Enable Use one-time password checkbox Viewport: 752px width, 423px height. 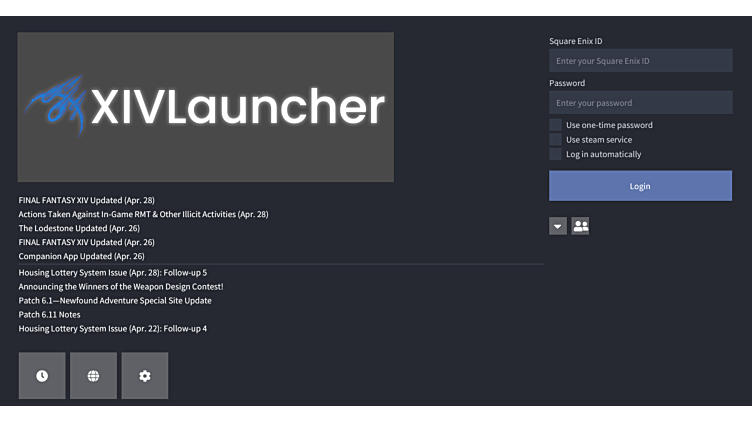(555, 125)
